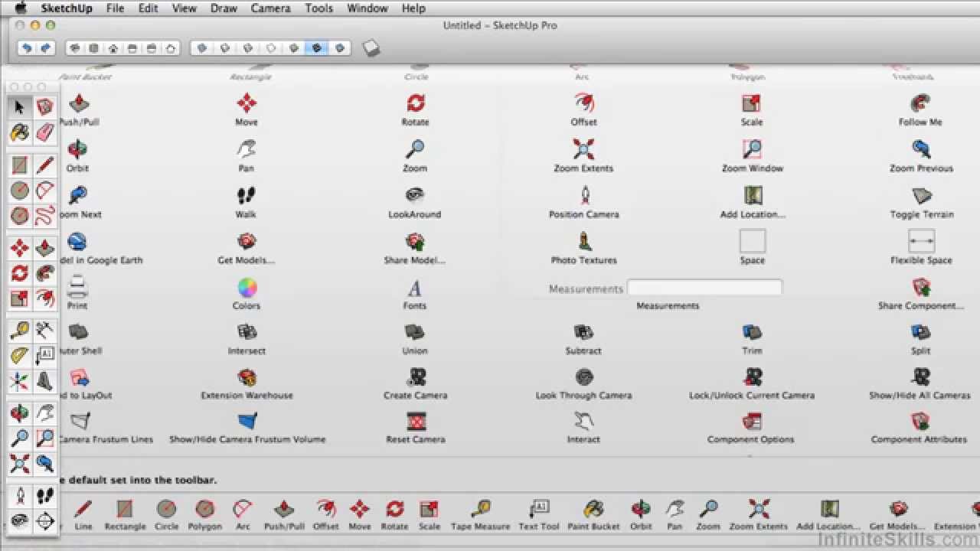Click the Reset Camera icon
The image size is (980, 551).
pos(416,421)
